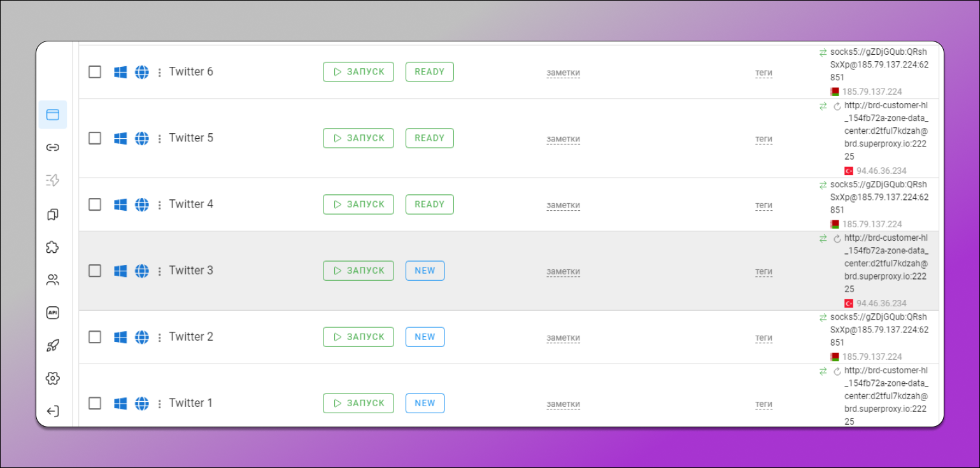Screen dimensions: 980x468
Task: Click IP 185.79.137.224 under the Twitter 2 proxy
Action: pos(872,357)
